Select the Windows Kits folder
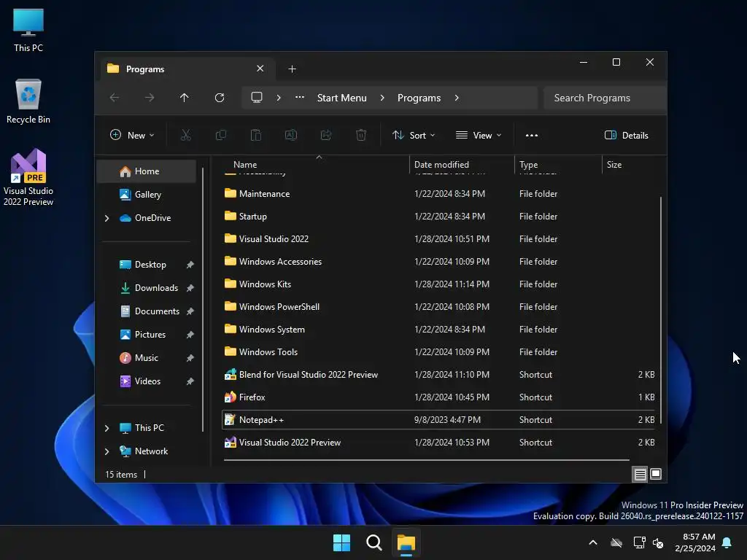 coord(438,284)
